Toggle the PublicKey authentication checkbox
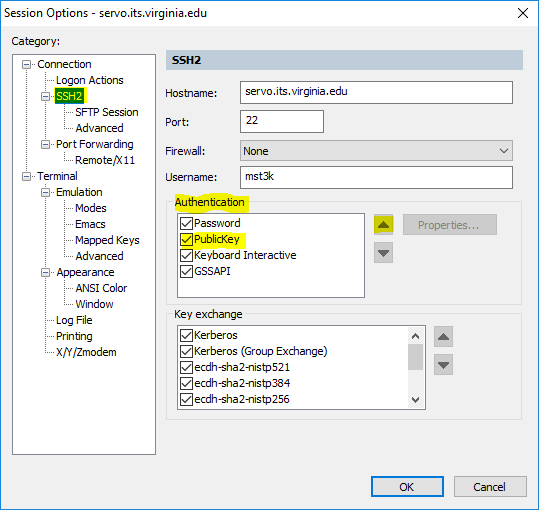 pyautogui.click(x=186, y=240)
